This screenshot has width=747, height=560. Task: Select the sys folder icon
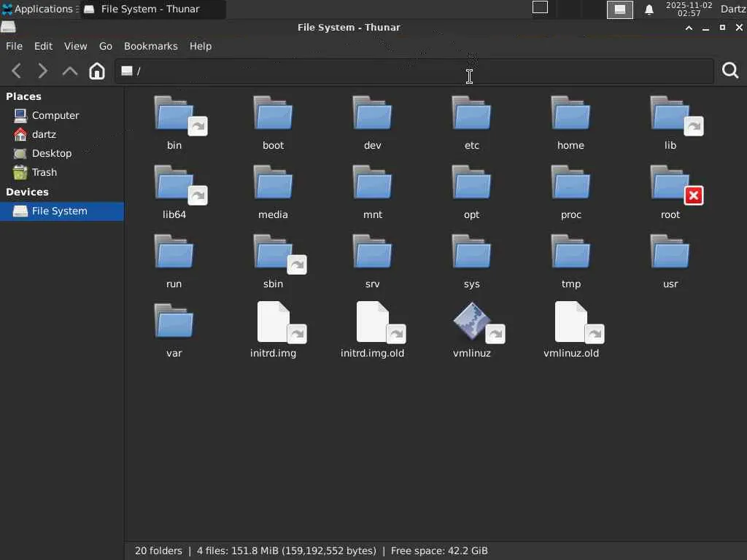pos(472,252)
